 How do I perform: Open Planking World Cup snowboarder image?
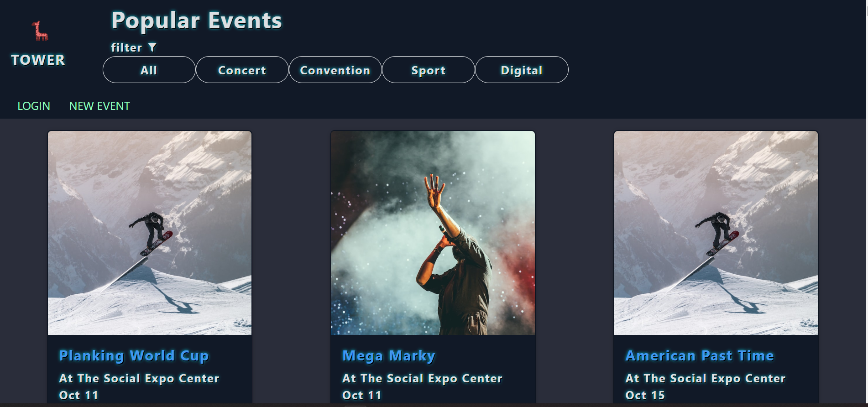point(150,233)
